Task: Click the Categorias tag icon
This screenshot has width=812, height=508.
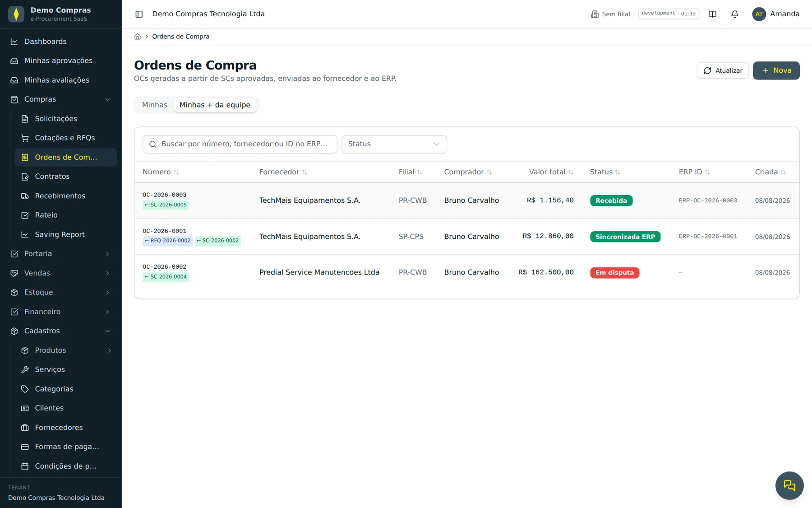Action: click(x=25, y=389)
